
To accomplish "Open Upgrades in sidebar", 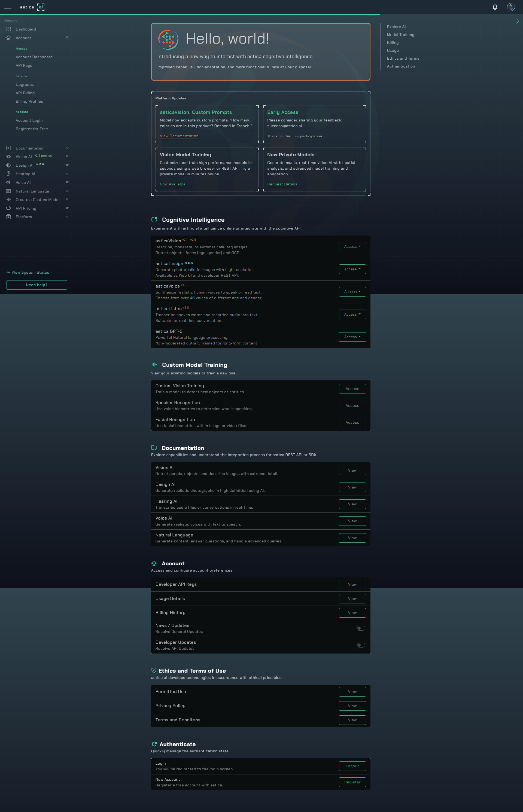I will tap(25, 84).
